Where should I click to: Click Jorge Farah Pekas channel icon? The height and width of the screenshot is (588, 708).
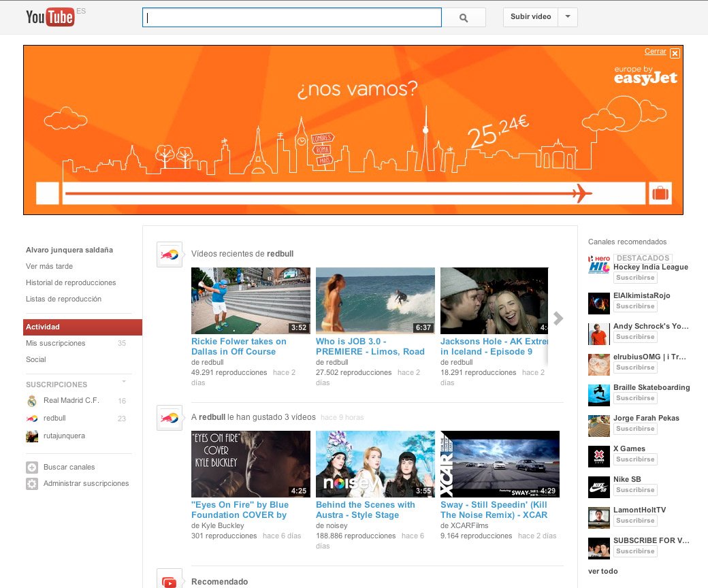tap(598, 426)
